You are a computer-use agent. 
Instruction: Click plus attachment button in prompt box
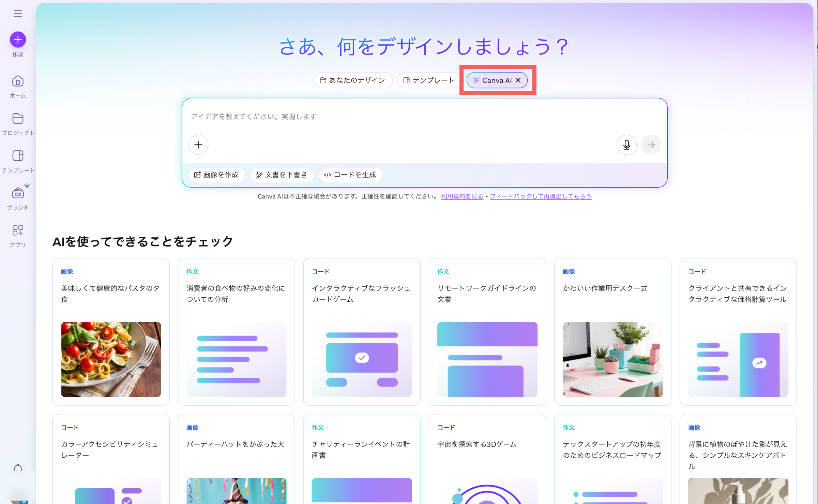[198, 145]
